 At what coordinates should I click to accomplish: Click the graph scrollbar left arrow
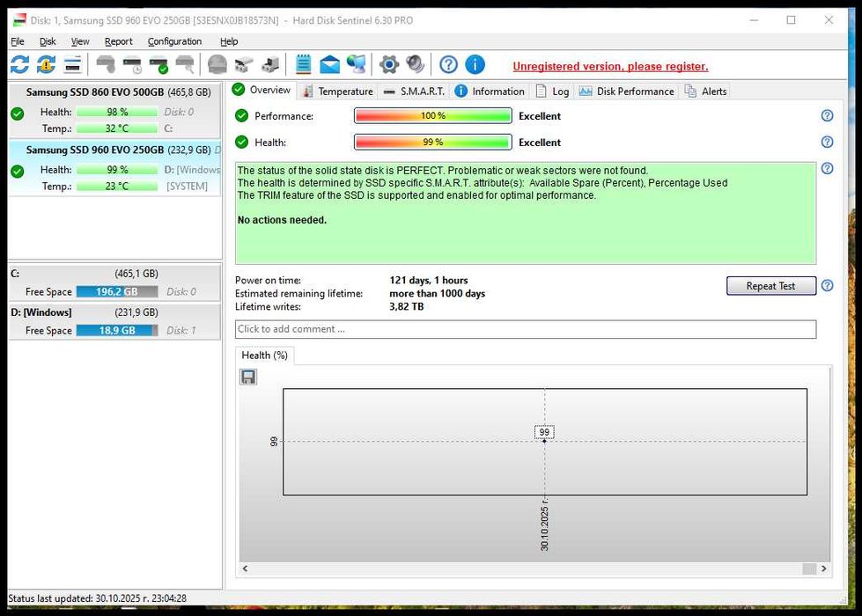[x=245, y=568]
